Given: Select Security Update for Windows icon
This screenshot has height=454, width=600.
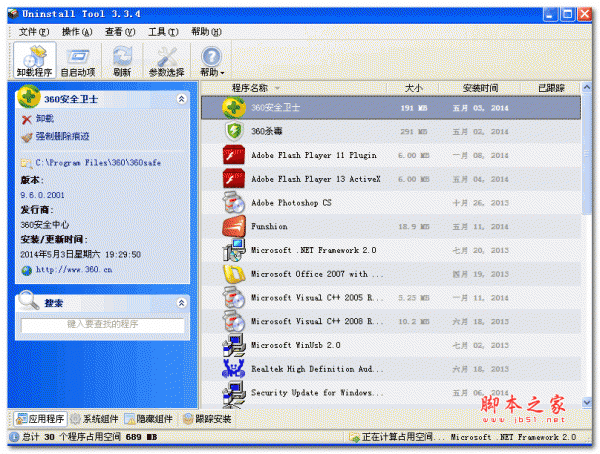Looking at the screenshot, I should (x=234, y=393).
